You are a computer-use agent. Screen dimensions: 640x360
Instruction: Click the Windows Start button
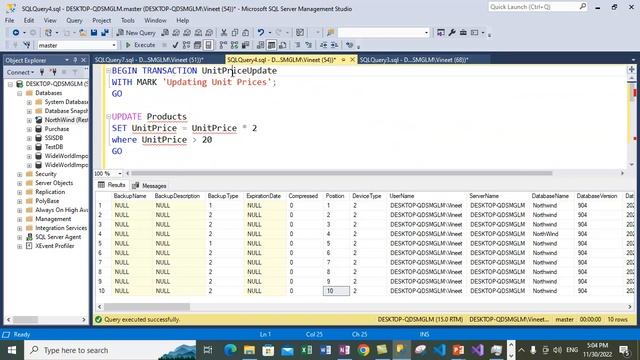pyautogui.click(x=12, y=350)
